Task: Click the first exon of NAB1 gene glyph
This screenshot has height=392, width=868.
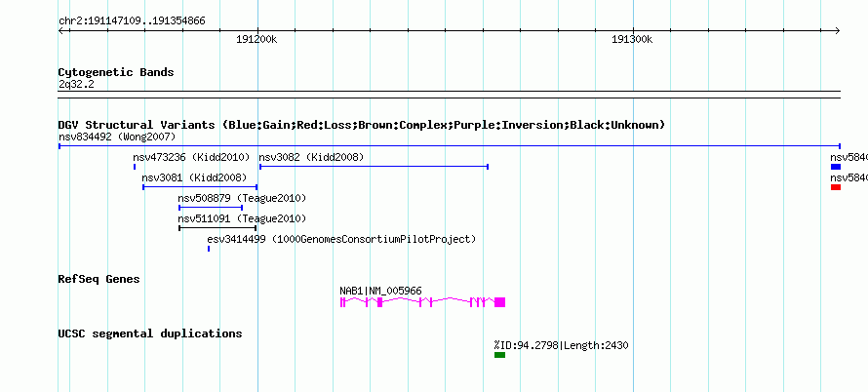Action: [341, 302]
